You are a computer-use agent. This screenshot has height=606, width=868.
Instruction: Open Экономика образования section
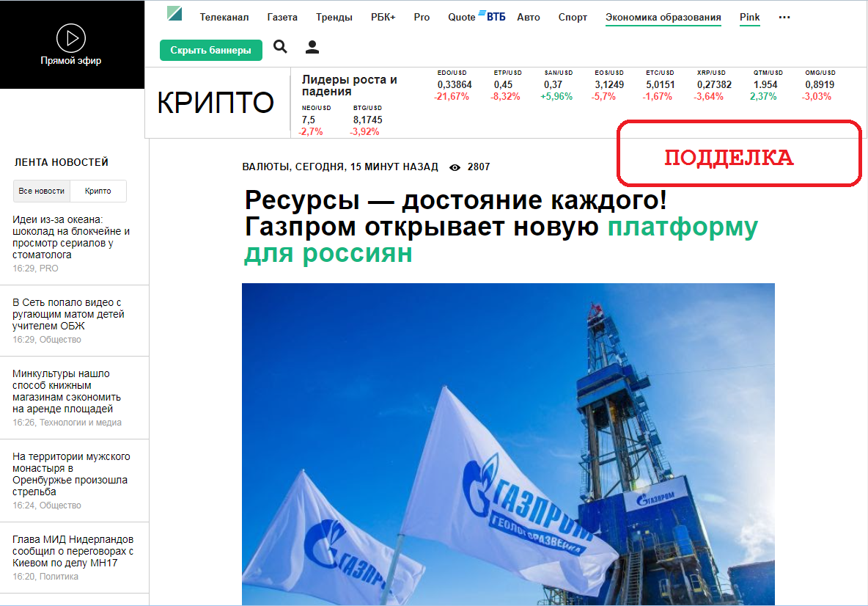point(663,17)
